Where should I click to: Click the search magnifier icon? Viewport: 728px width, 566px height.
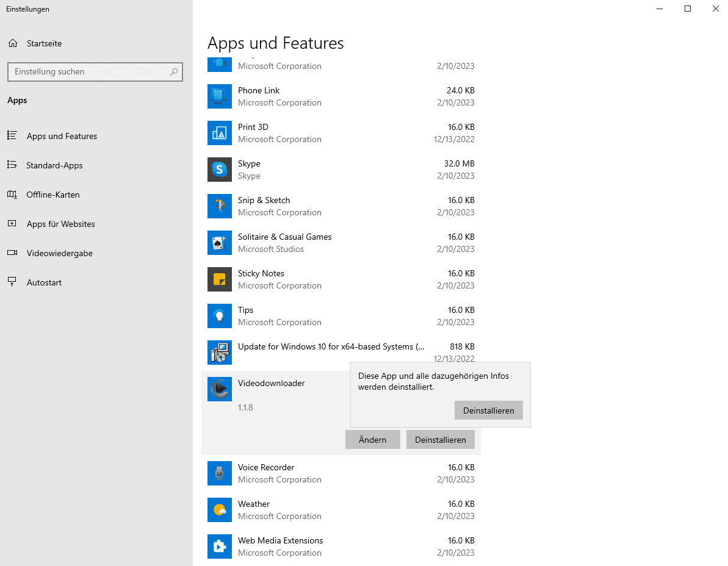[173, 72]
